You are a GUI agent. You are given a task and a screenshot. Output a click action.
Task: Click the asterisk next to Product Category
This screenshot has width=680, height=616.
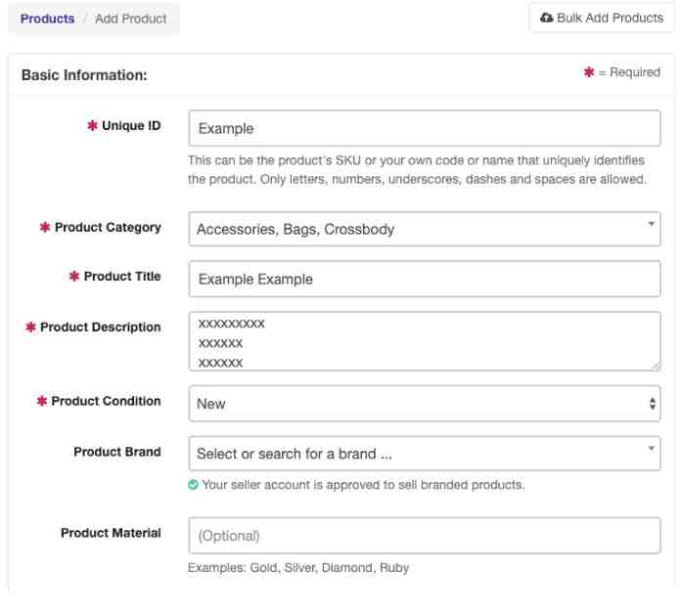(45, 227)
